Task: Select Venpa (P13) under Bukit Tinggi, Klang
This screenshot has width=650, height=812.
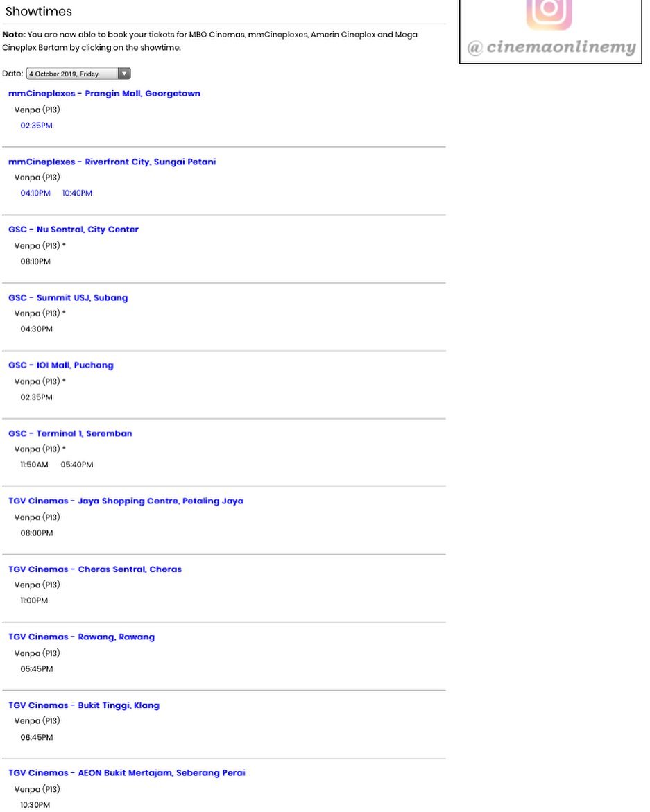Action: click(37, 721)
